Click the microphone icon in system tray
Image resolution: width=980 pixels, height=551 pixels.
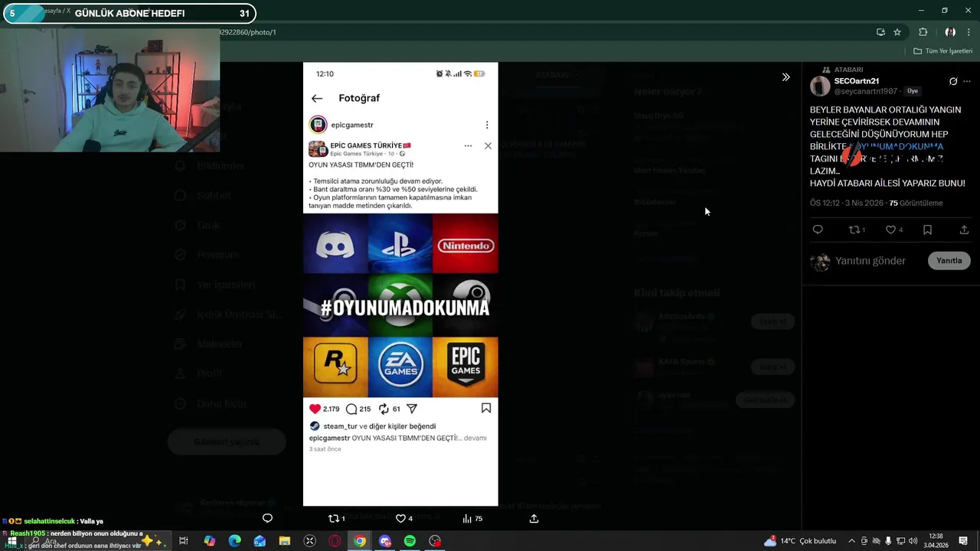point(889,541)
